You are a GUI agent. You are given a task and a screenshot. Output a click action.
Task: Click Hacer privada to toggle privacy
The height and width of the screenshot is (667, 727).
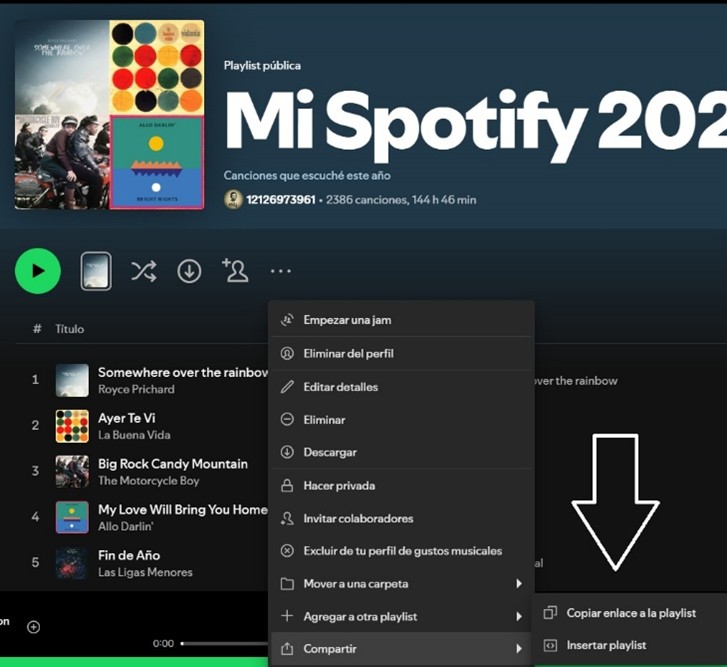click(339, 486)
